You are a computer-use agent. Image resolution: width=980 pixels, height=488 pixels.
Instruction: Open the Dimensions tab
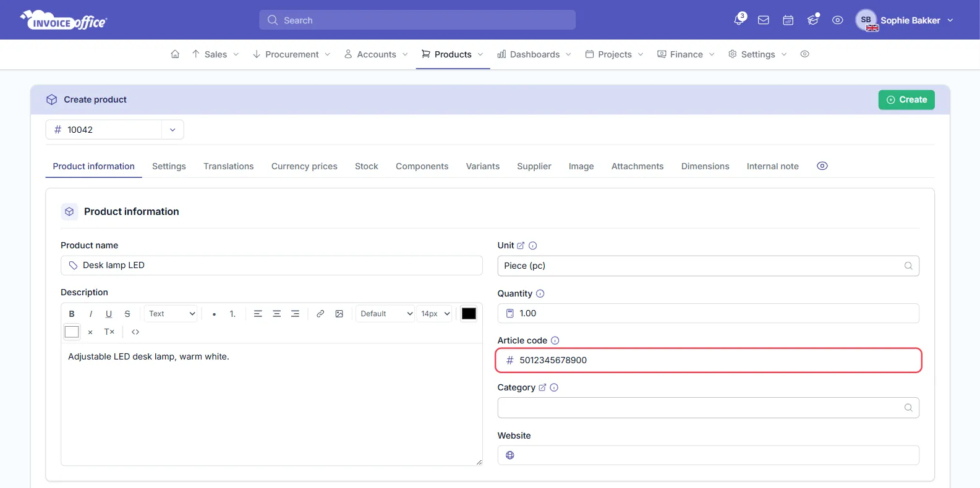705,166
